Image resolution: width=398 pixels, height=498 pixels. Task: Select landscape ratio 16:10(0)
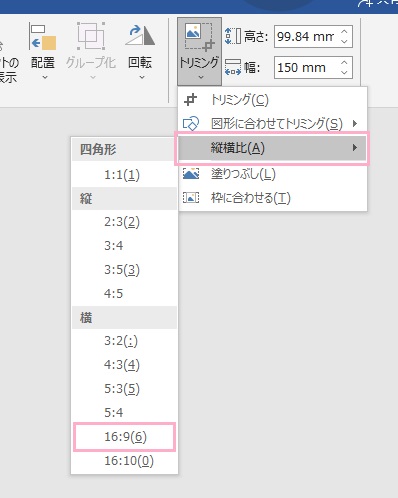coord(124,461)
